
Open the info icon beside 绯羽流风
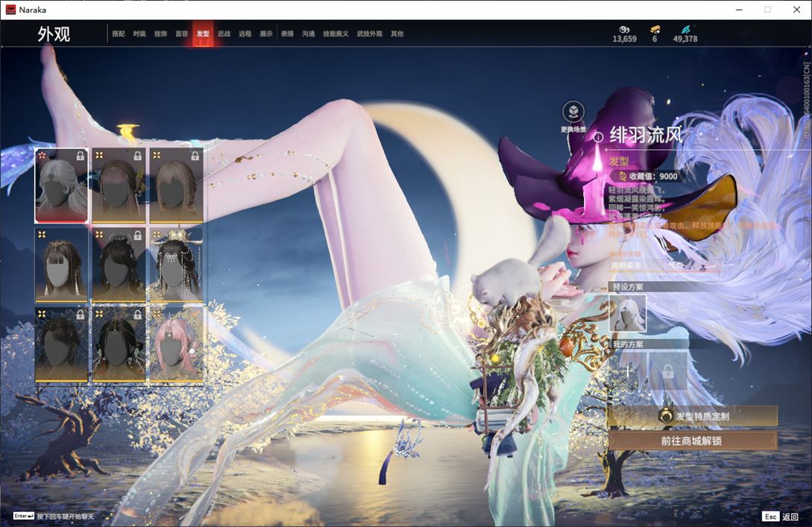pyautogui.click(x=598, y=137)
